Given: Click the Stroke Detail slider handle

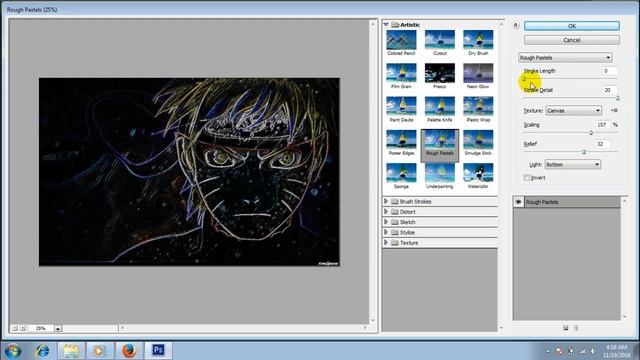Looking at the screenshot, I should (x=618, y=98).
